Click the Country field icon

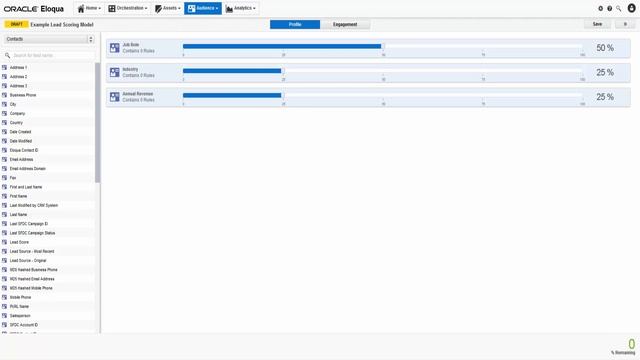pos(4,122)
